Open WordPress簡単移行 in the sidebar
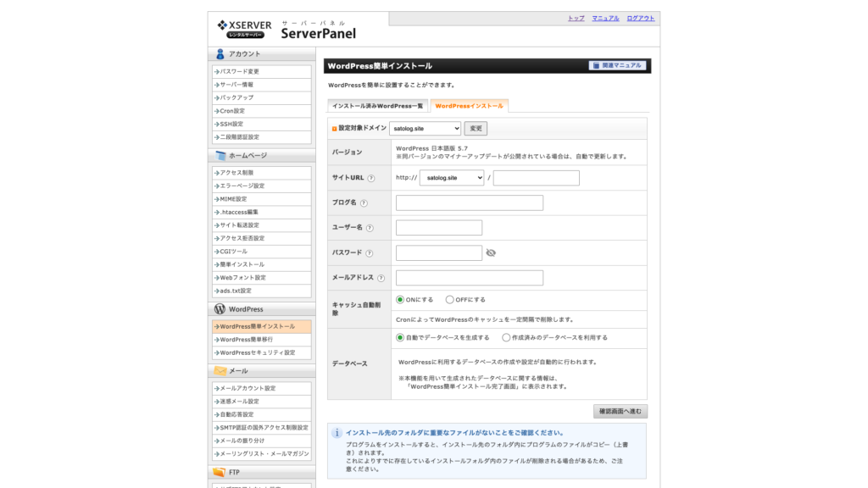The image size is (868, 488). click(x=261, y=340)
